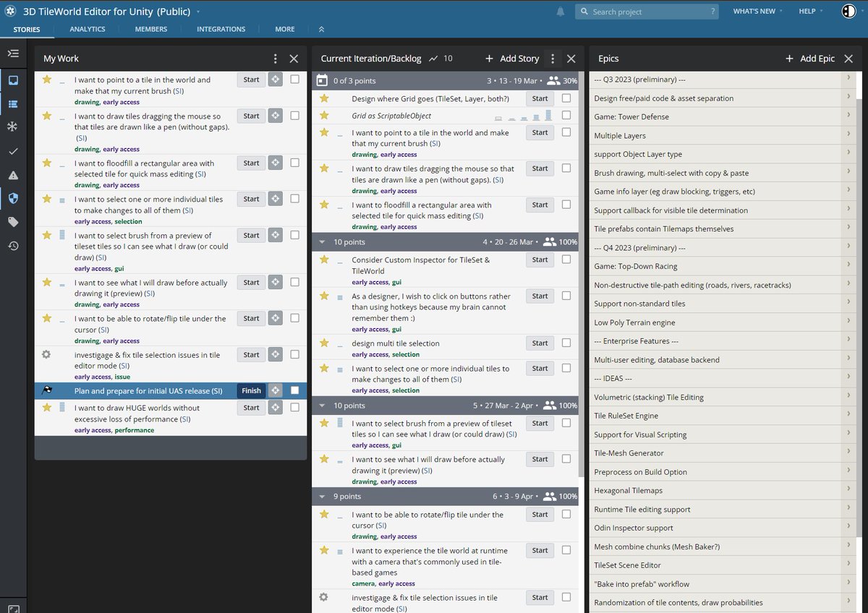Toggle the sidebar collapse icon

13,53
